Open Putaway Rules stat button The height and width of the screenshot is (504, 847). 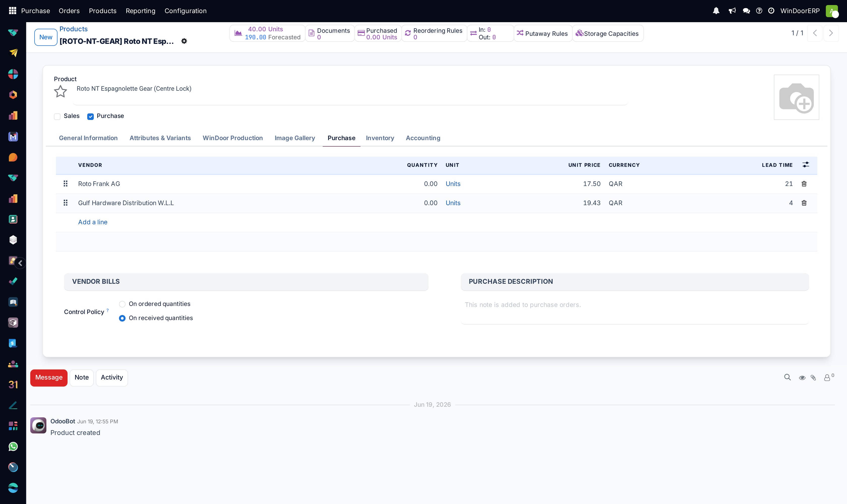pyautogui.click(x=543, y=33)
